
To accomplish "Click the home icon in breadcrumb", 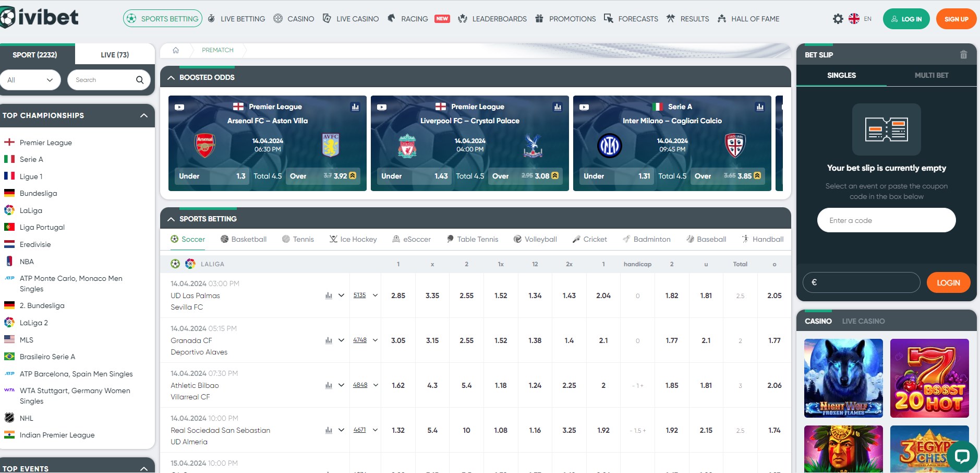I will (176, 50).
